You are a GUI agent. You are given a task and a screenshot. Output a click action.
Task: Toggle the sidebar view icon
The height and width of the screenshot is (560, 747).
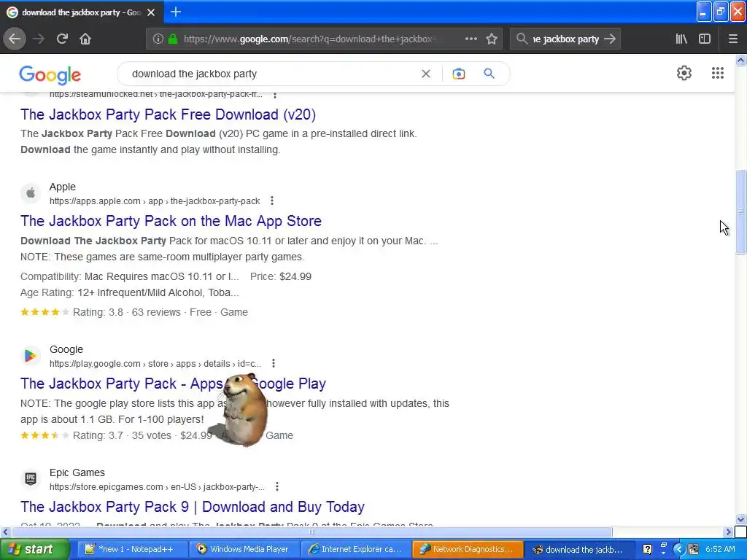(x=705, y=39)
